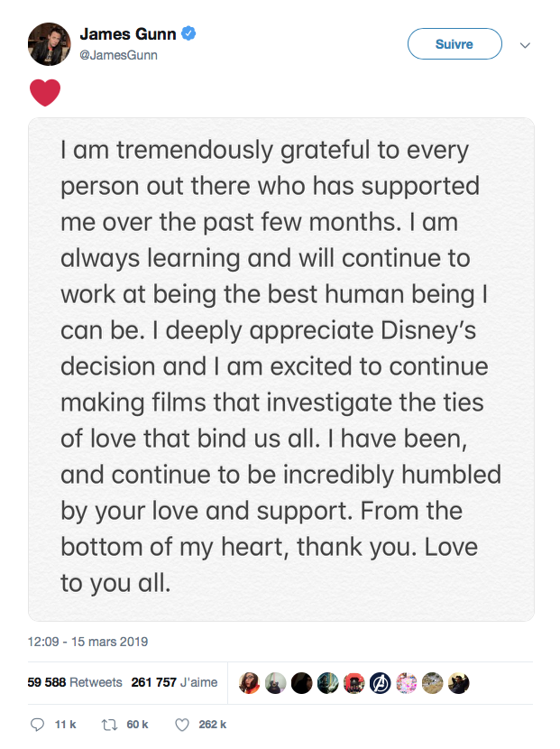The height and width of the screenshot is (749, 560).
Task: Click the James Gunn display name
Action: click(128, 34)
